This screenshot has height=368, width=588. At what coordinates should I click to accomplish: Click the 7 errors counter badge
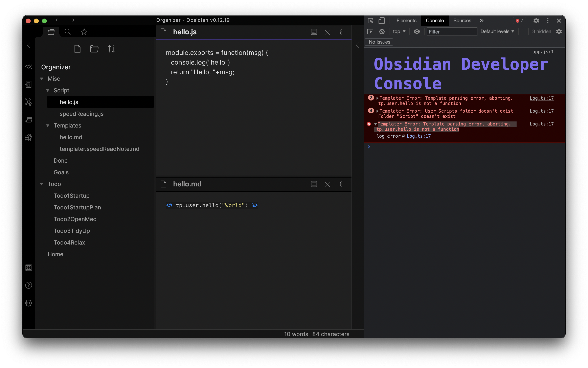tap(519, 21)
